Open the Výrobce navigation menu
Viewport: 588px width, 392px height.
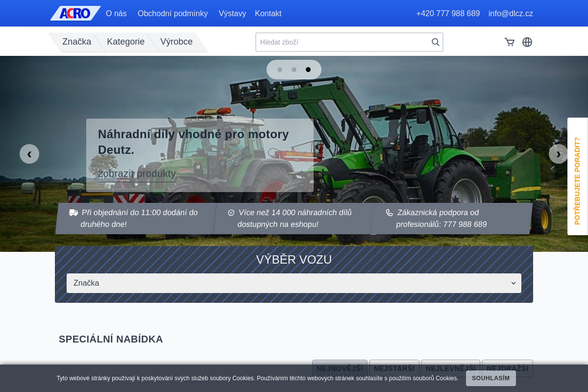point(176,42)
